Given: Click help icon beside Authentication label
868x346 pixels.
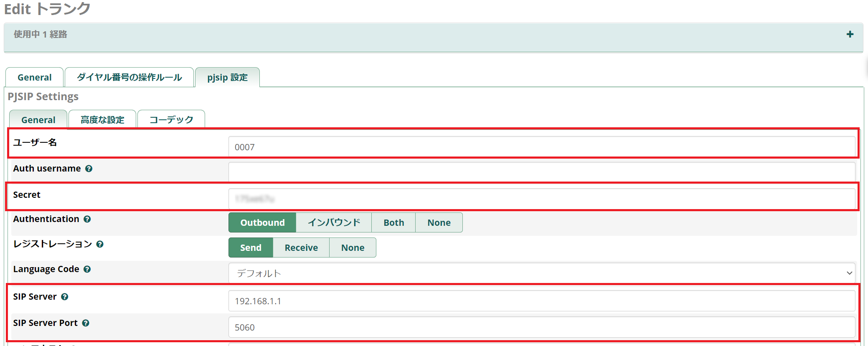Looking at the screenshot, I should click(87, 219).
